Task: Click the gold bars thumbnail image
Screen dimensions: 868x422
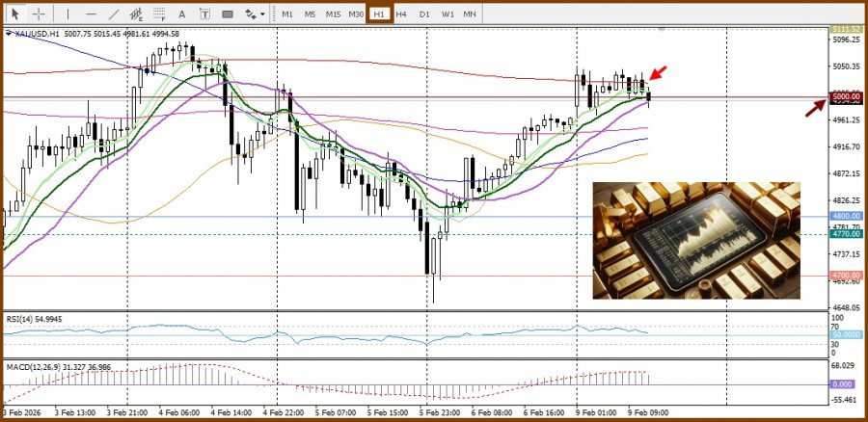Action: pos(695,241)
